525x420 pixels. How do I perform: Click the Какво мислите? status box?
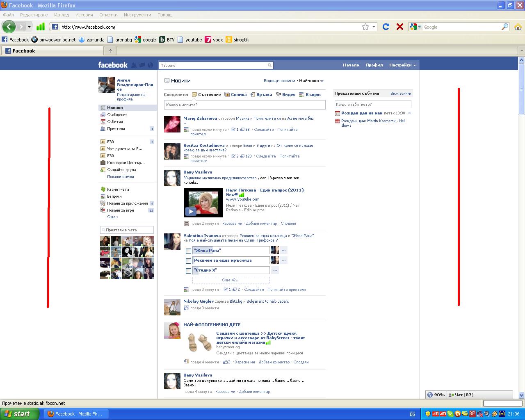(x=244, y=105)
